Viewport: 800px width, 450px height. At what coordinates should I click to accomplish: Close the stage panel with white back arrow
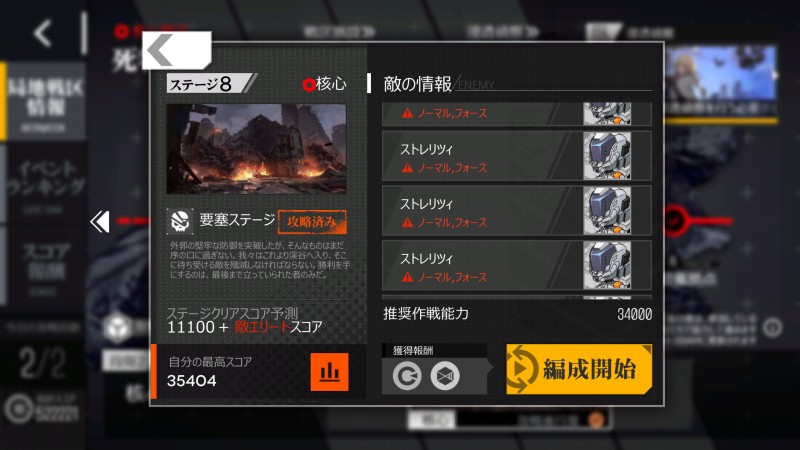coord(177,50)
